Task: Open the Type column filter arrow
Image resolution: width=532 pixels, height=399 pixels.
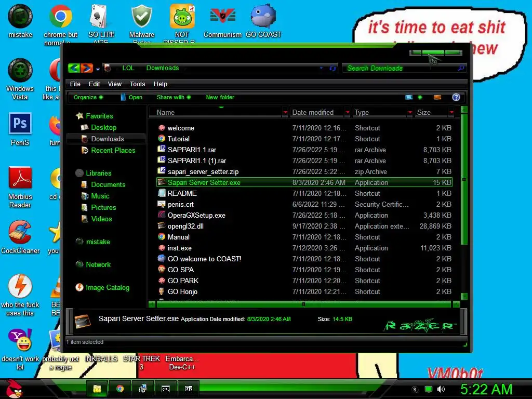Action: tap(410, 112)
